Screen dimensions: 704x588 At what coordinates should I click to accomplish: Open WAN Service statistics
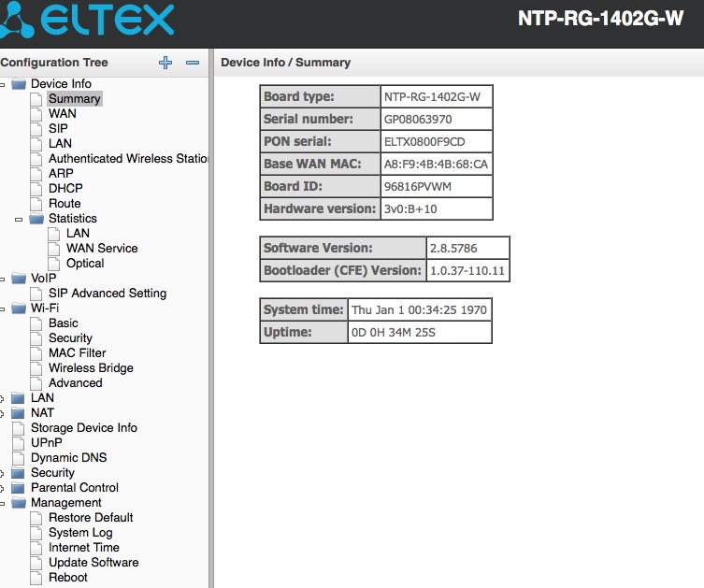click(x=102, y=249)
